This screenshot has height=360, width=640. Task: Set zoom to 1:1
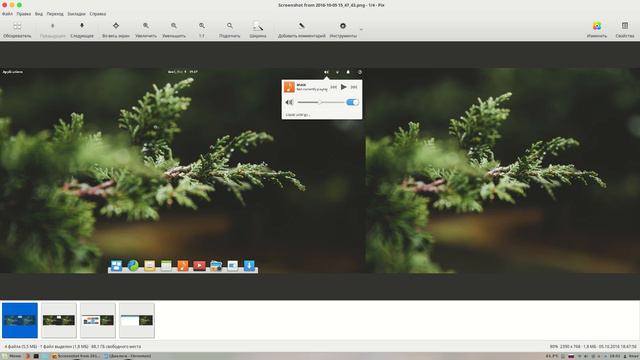202,30
